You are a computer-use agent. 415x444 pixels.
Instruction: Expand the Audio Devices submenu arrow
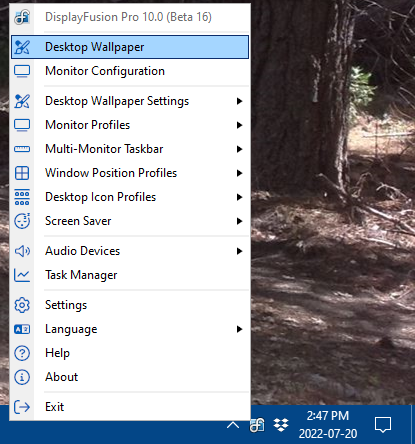tap(239, 251)
